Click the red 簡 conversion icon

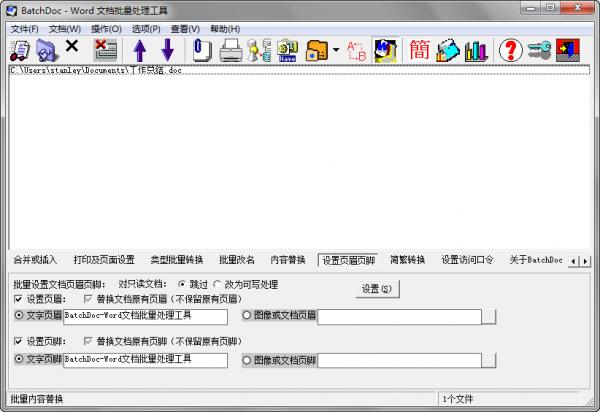[x=420, y=49]
